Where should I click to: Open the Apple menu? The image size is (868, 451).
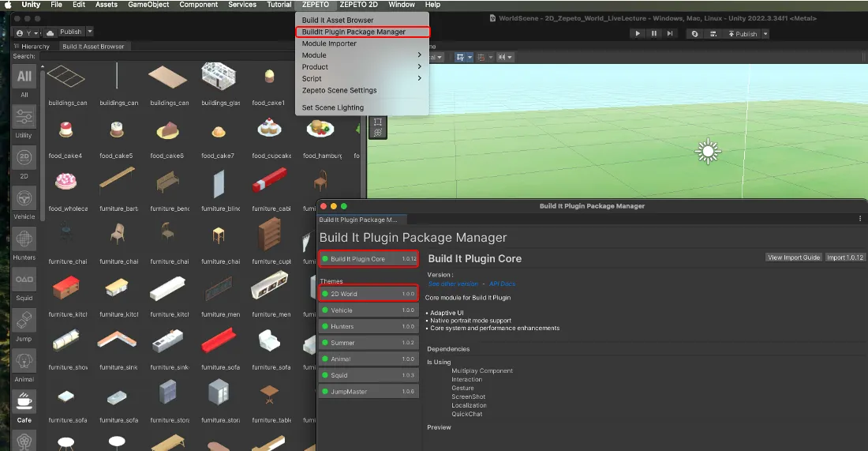click(9, 5)
